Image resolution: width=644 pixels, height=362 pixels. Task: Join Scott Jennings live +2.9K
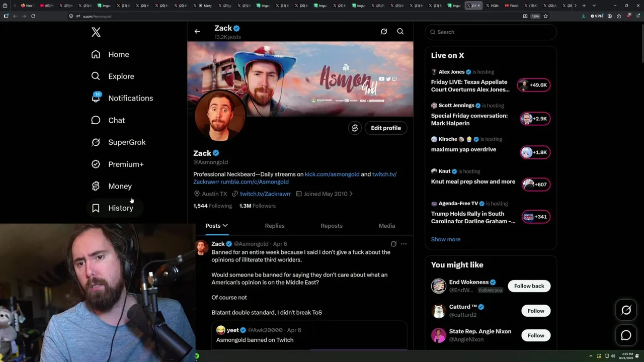[535, 119]
